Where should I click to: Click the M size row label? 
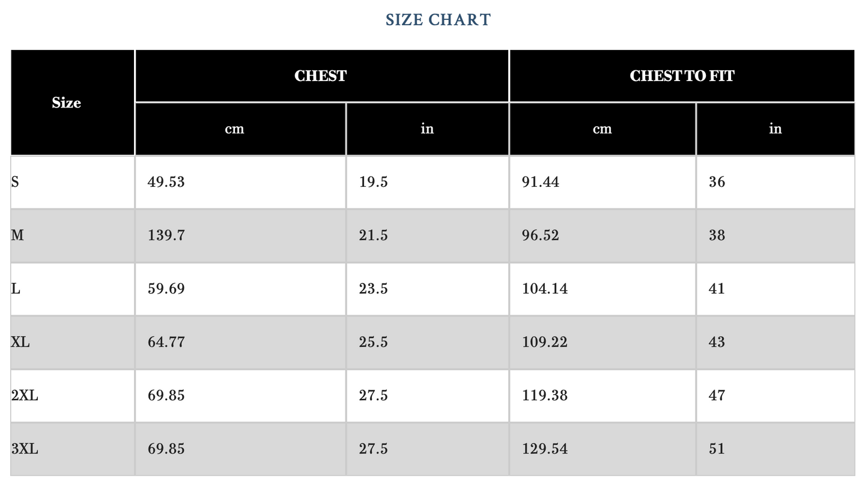coord(17,235)
